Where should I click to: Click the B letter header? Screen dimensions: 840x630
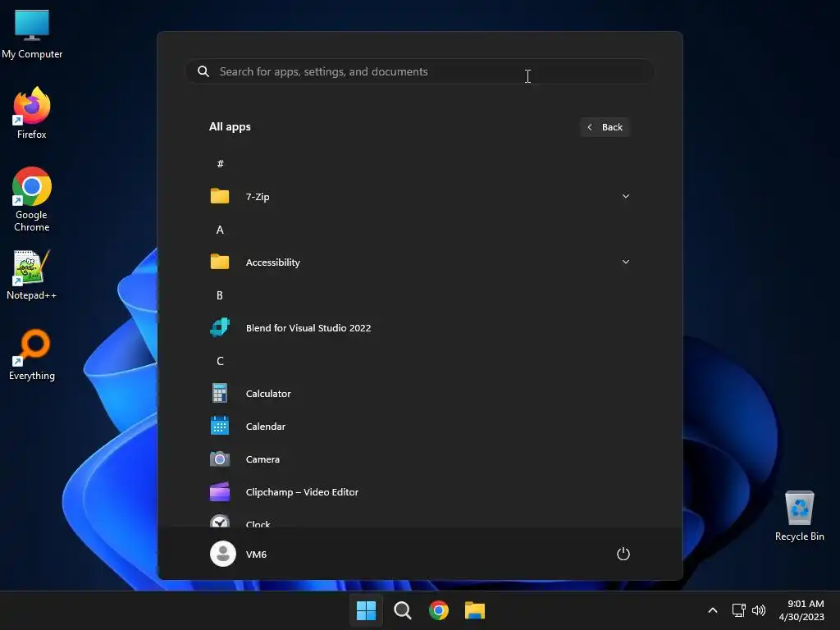(220, 295)
